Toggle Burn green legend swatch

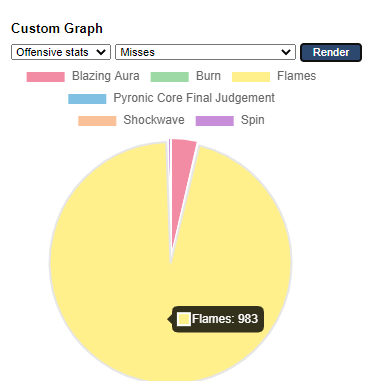(170, 77)
